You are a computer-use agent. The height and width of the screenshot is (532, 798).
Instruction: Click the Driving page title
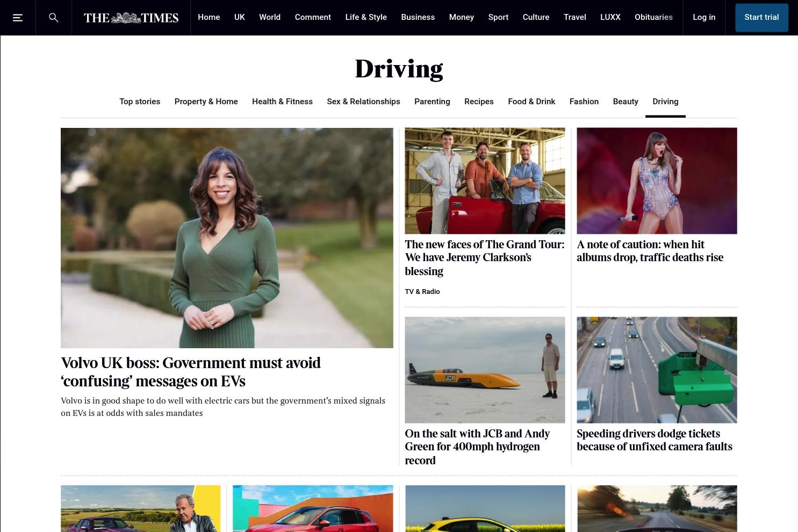coord(399,69)
